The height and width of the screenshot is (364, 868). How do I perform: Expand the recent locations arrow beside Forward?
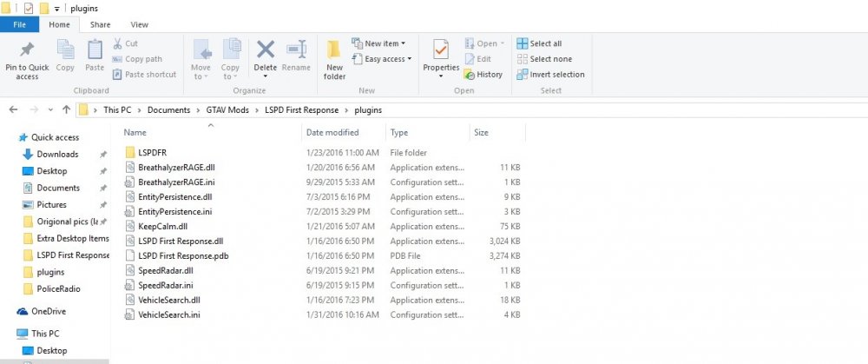point(50,109)
